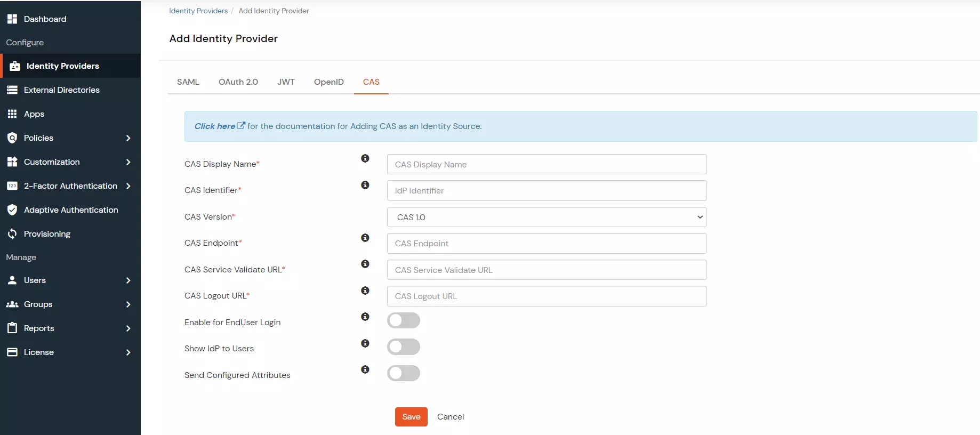Open Adaptive Authentication menu item
Viewport: 980px width, 435px height.
pyautogui.click(x=70, y=210)
